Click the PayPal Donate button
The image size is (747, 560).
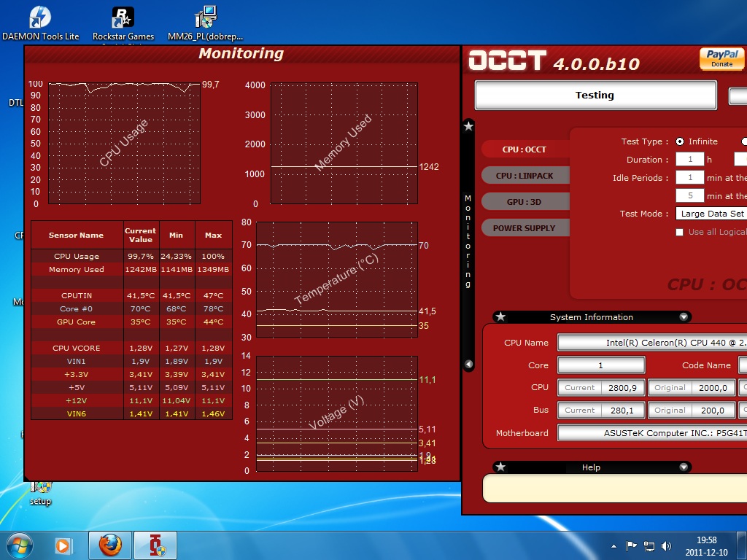tap(721, 58)
